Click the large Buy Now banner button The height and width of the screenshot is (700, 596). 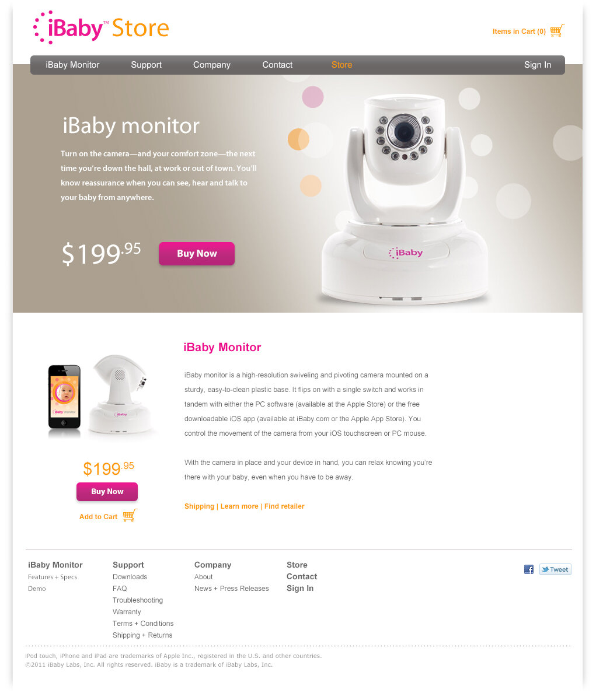[197, 254]
